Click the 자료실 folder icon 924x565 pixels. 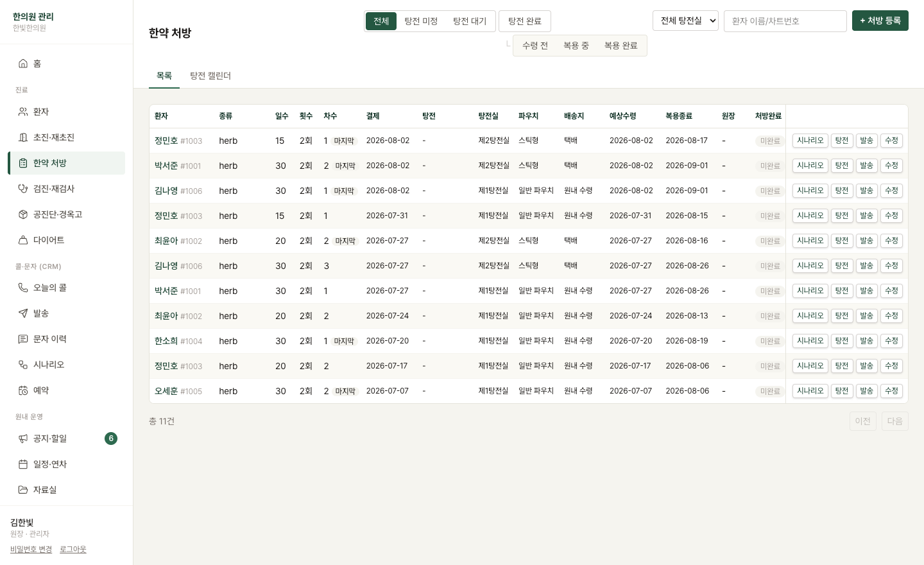pos(23,490)
